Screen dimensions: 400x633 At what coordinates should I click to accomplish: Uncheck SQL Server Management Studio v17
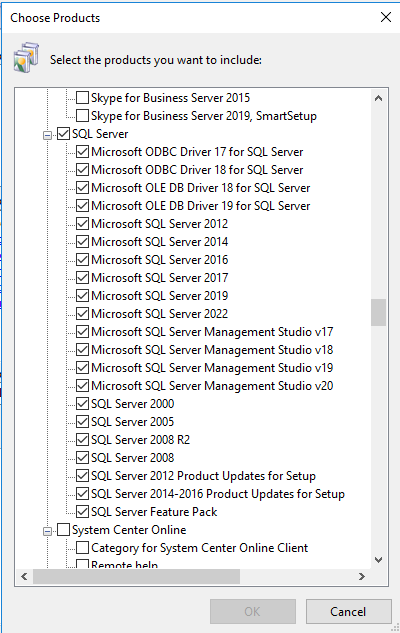click(x=82, y=332)
